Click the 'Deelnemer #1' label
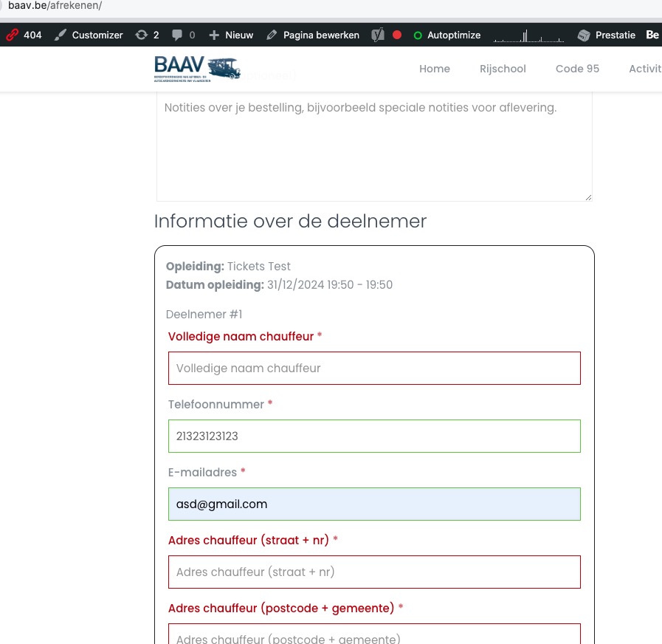This screenshot has width=662, height=644. coord(204,315)
